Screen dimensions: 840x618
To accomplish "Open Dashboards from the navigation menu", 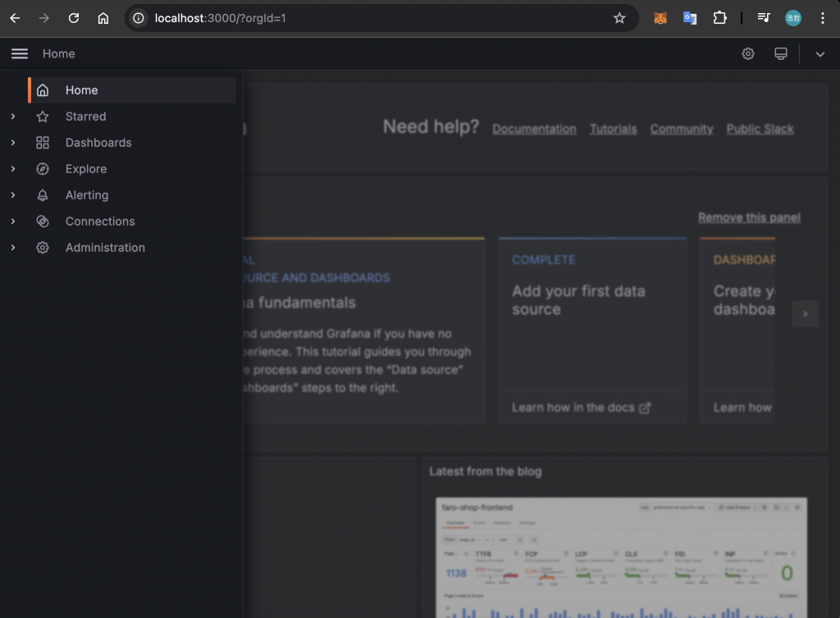I will coord(98,143).
